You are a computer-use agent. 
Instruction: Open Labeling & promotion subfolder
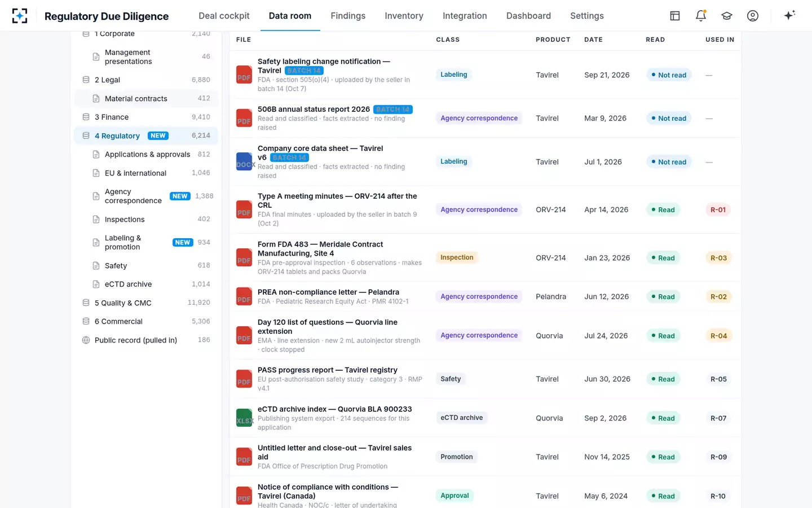pos(146,243)
